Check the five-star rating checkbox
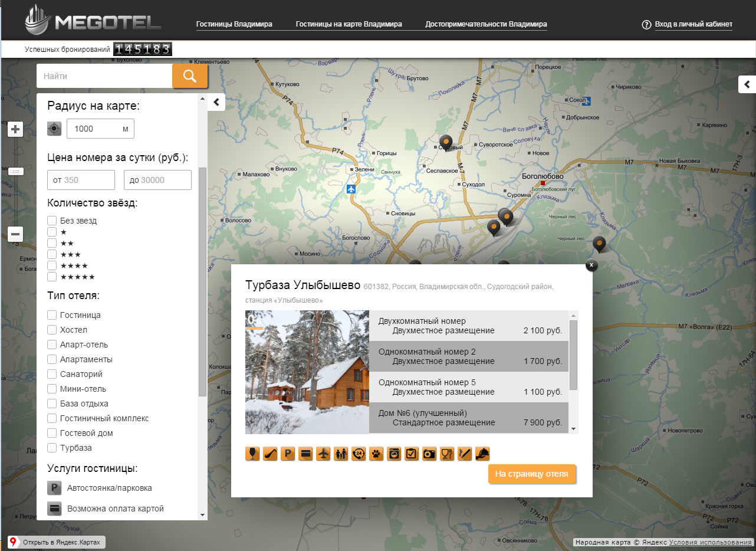Screen dimensions: 756x551 point(52,277)
